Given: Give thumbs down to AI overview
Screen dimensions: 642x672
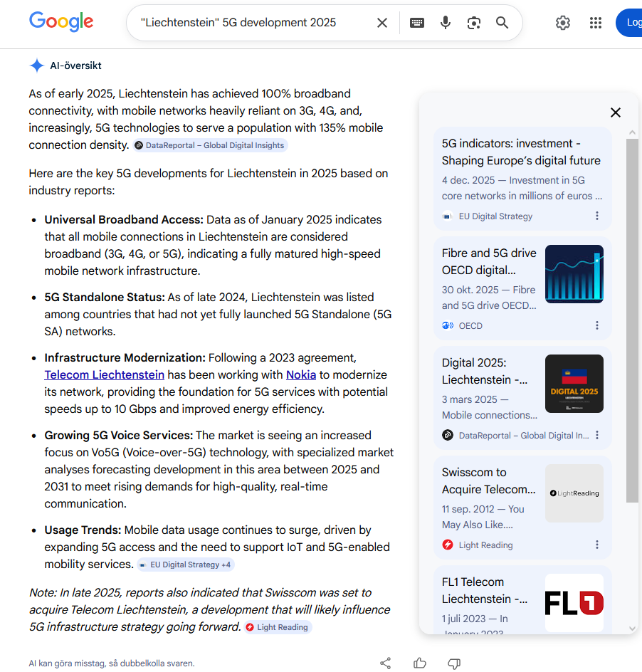Looking at the screenshot, I should point(454,663).
